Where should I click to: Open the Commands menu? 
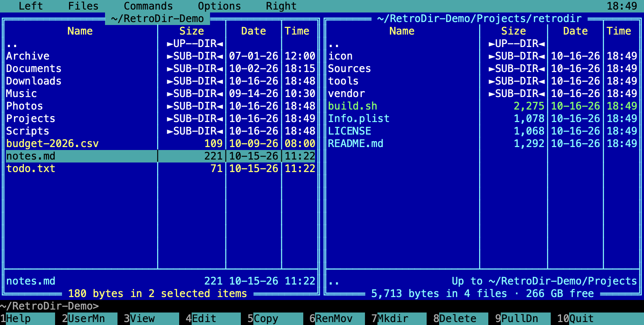pos(148,6)
